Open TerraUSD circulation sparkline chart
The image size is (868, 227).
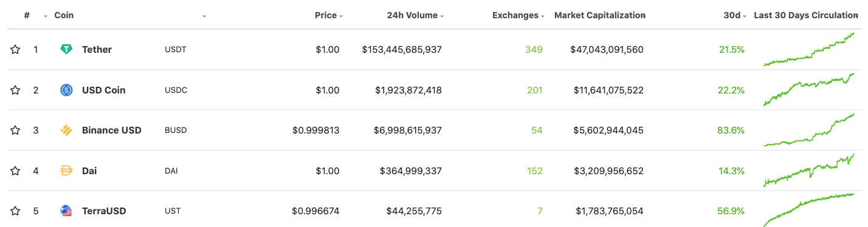(x=808, y=210)
